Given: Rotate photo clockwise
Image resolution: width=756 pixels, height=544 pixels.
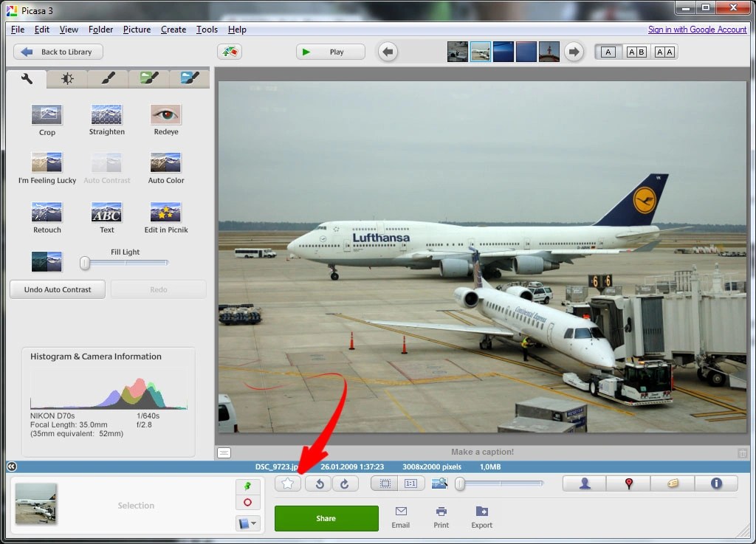Looking at the screenshot, I should pos(346,483).
